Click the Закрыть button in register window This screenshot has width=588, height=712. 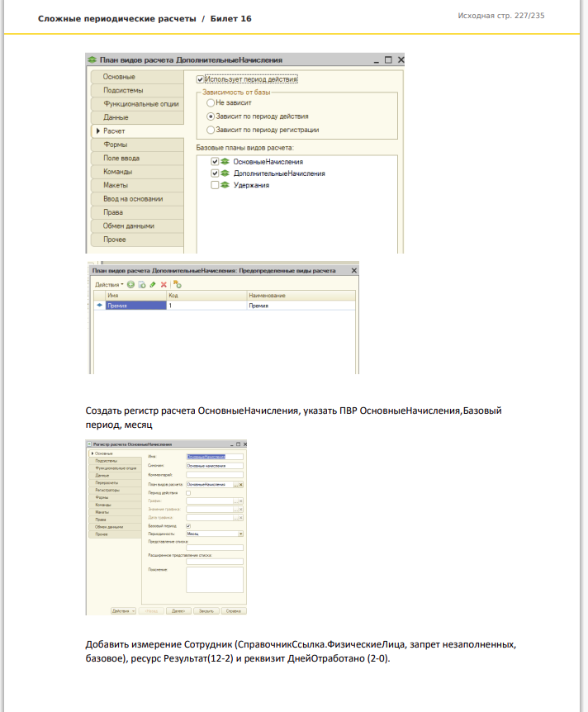pos(206,611)
